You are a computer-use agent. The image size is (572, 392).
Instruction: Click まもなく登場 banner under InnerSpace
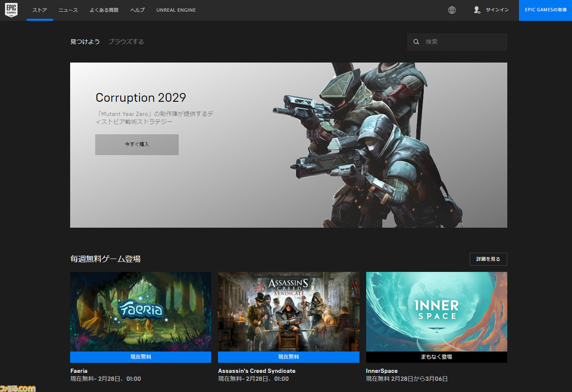pos(437,357)
